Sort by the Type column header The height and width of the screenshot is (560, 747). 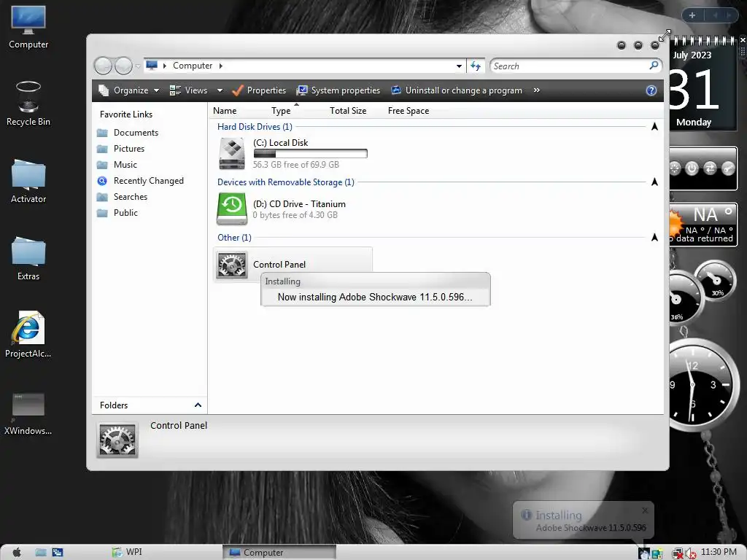coord(281,111)
